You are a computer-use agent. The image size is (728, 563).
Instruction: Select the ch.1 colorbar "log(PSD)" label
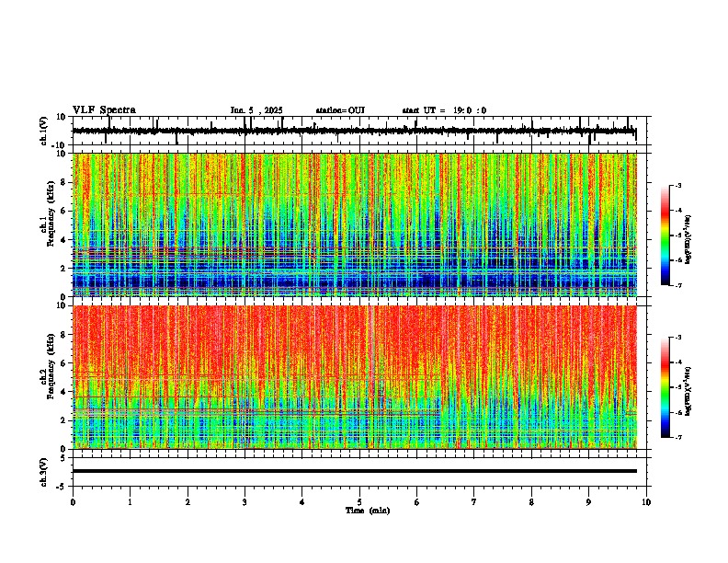click(x=688, y=239)
